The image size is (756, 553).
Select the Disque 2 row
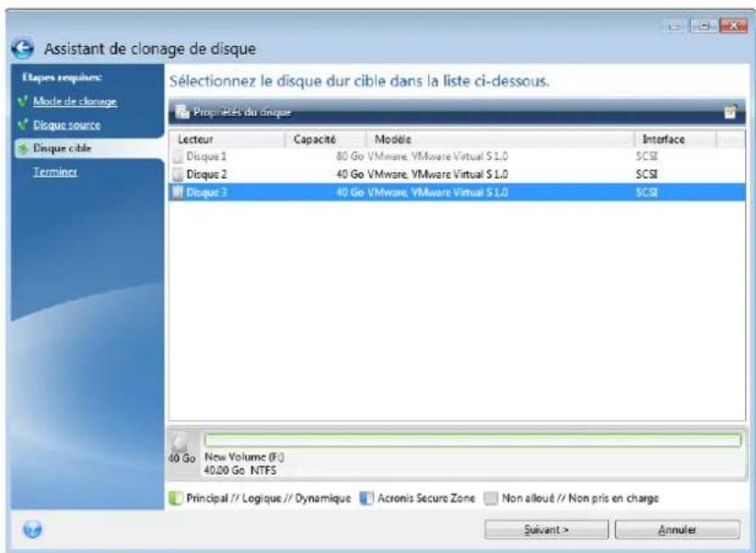(456, 175)
